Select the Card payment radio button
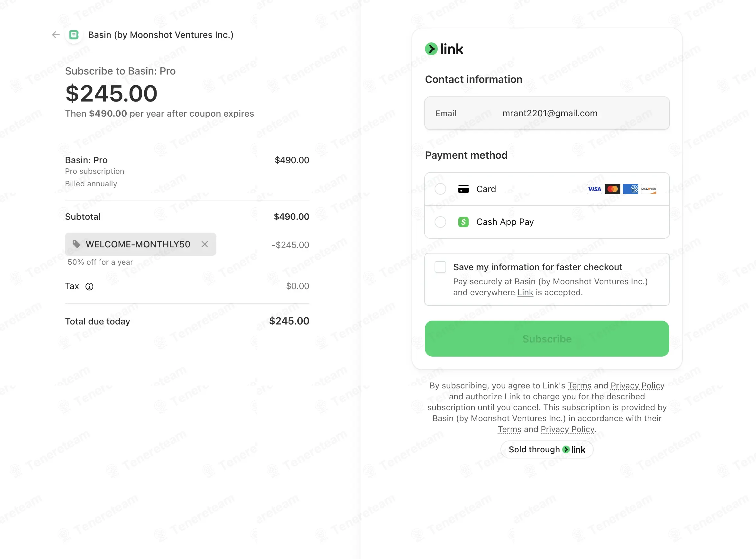 pos(440,189)
